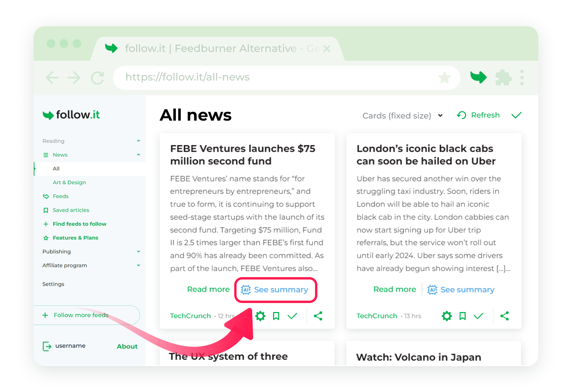Image resolution: width=572 pixels, height=392 pixels.
Task: Click the address bar URL field
Action: click(286, 78)
